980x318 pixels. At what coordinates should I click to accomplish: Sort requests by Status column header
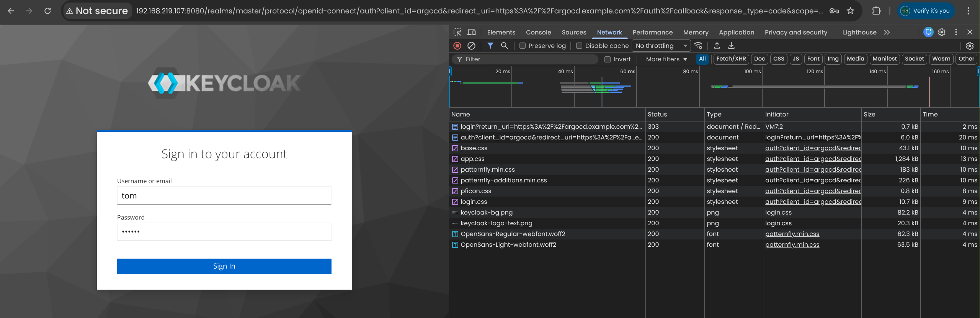click(675, 114)
